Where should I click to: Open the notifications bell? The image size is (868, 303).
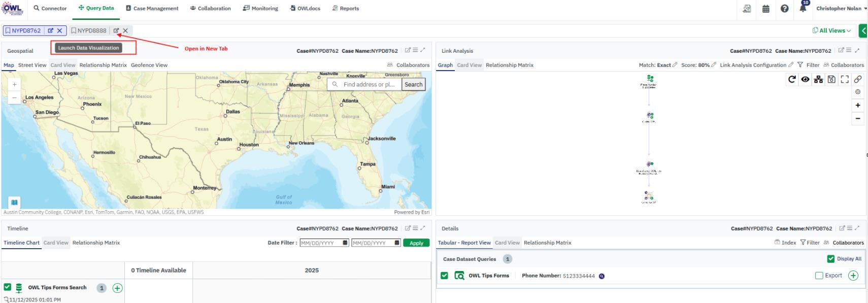tap(803, 9)
